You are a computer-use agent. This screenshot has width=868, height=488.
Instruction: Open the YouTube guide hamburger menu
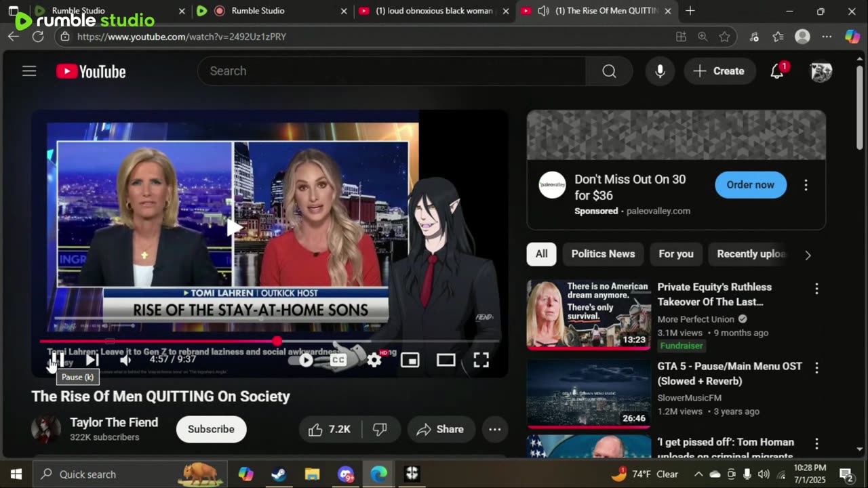(29, 71)
